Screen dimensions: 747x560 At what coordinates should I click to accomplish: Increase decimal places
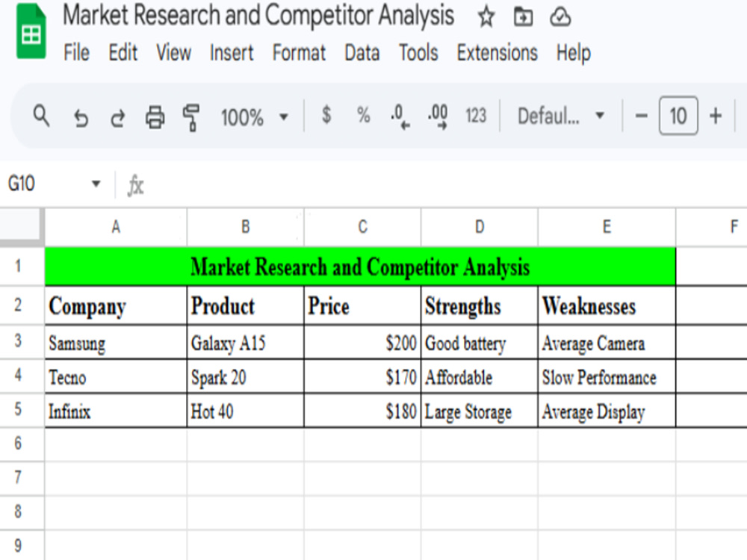tap(438, 116)
